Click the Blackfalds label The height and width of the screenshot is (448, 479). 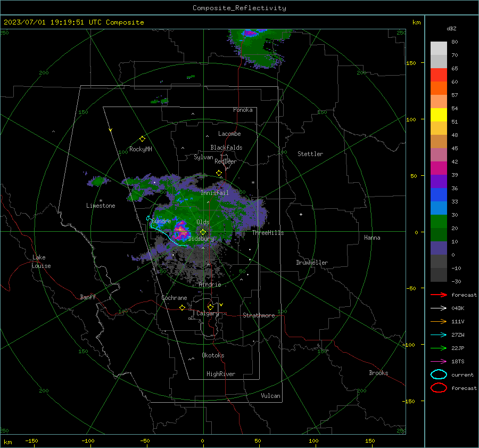(x=226, y=148)
